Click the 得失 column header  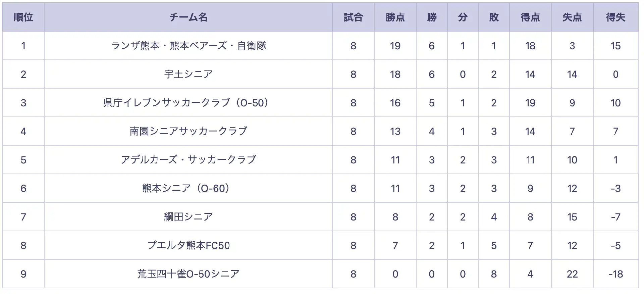[615, 17]
